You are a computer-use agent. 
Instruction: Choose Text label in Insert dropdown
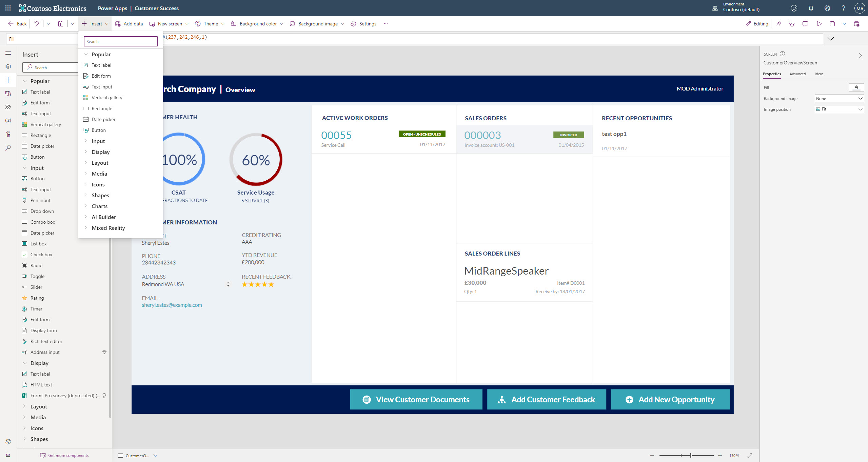101,65
